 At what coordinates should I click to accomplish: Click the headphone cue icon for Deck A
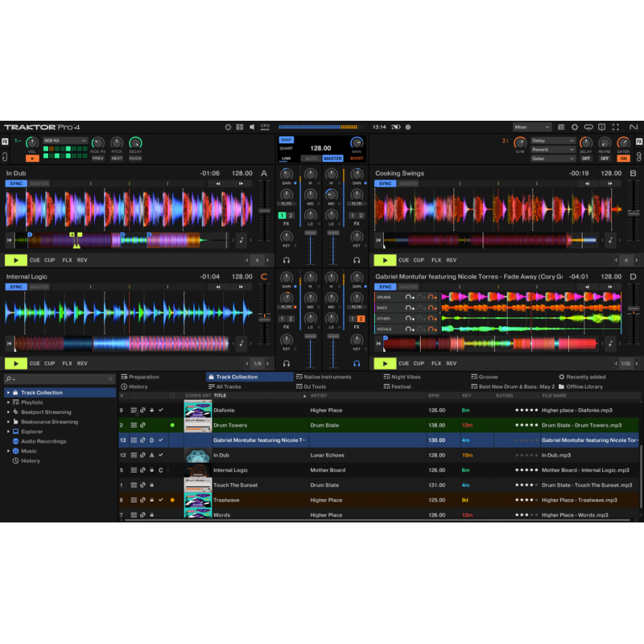point(287,260)
